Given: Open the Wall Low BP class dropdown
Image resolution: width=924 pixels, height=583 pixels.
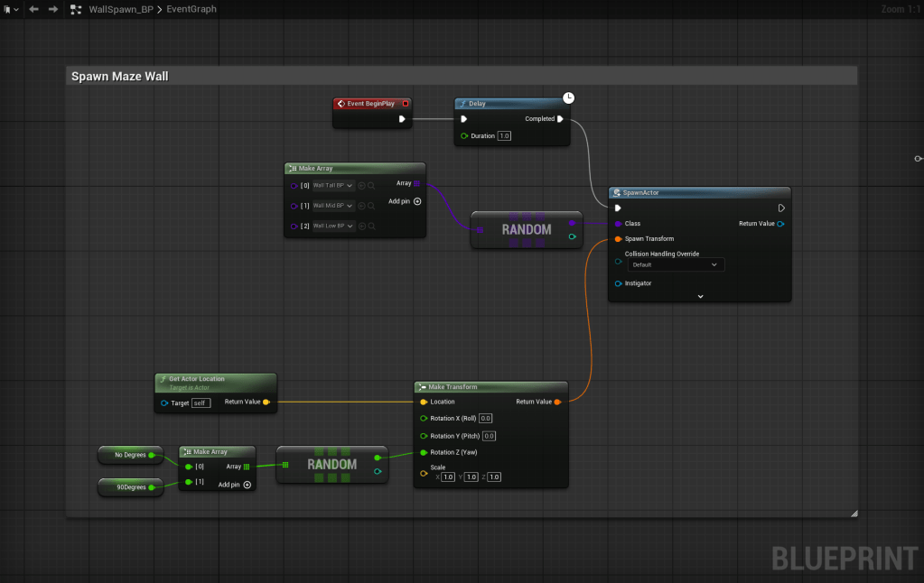Looking at the screenshot, I should pos(332,226).
